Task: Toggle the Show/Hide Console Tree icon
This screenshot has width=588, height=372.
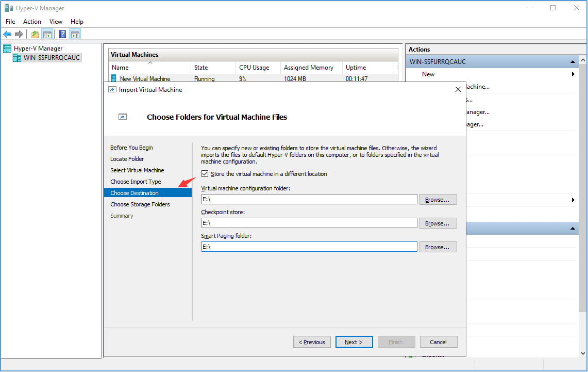Action: (x=47, y=35)
